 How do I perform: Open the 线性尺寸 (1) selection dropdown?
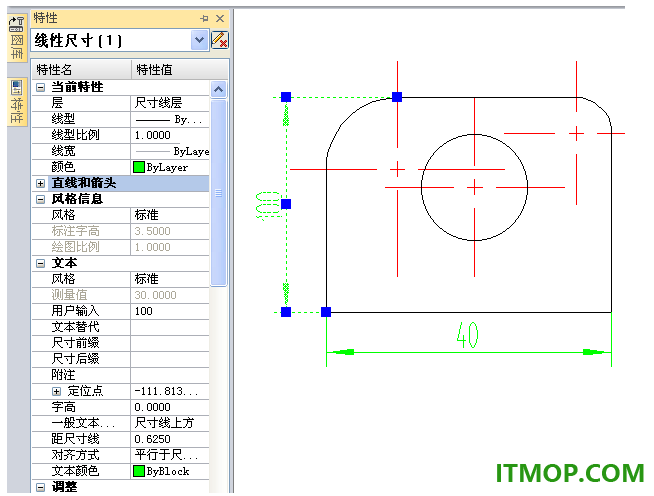199,40
